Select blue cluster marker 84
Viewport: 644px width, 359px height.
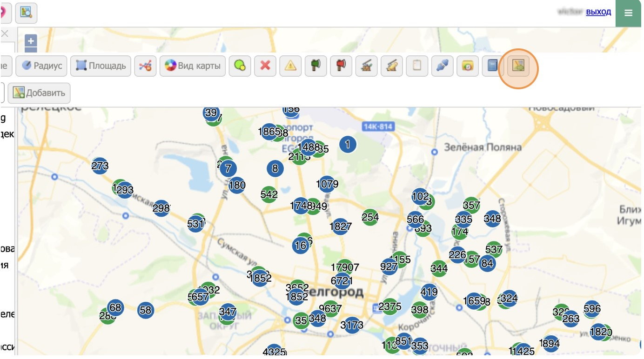[487, 263]
